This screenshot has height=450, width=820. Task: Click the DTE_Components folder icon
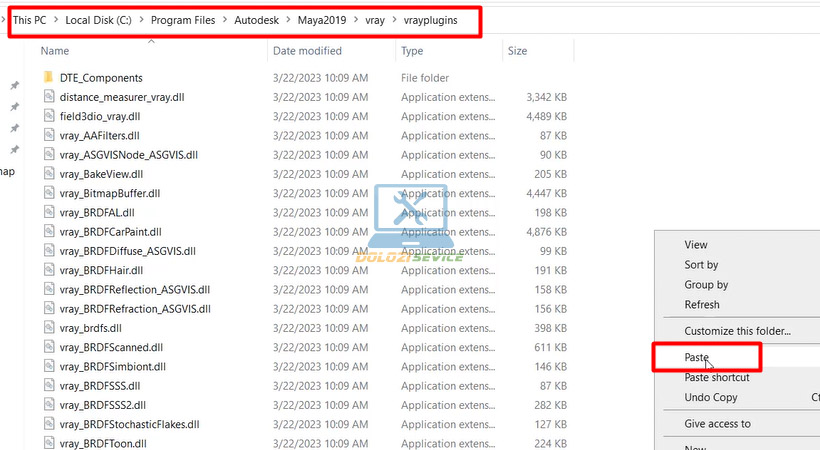49,77
